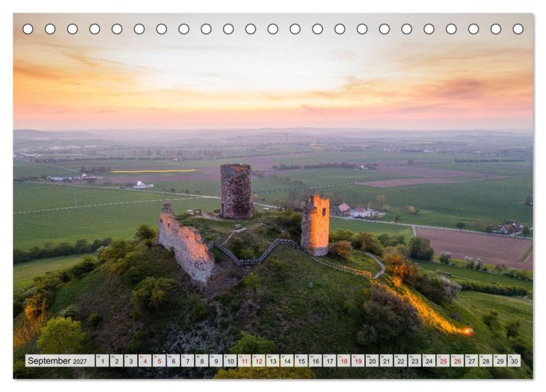546x392 pixels.
Task: Select day 1 in the calendar strip
Action: (x=102, y=361)
